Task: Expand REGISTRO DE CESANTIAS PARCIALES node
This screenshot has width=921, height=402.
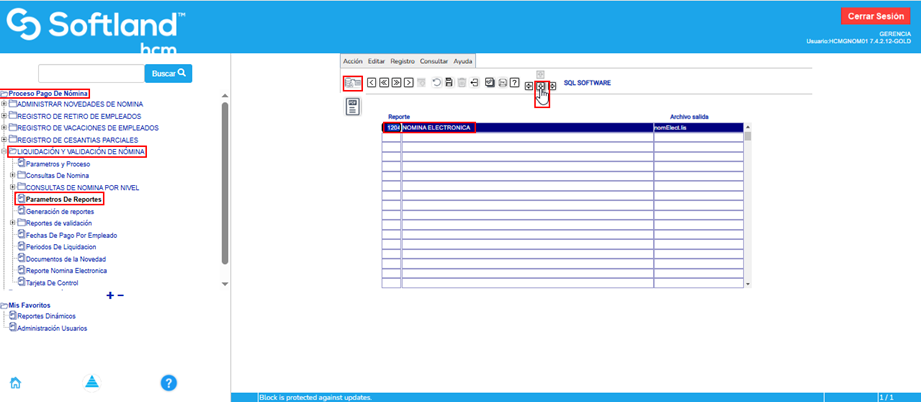Action: 5,140
